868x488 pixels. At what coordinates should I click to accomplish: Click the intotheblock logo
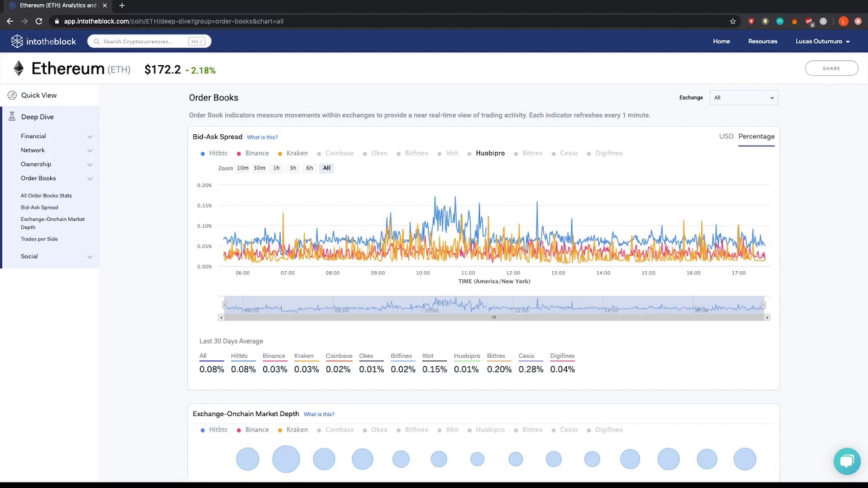(x=43, y=41)
